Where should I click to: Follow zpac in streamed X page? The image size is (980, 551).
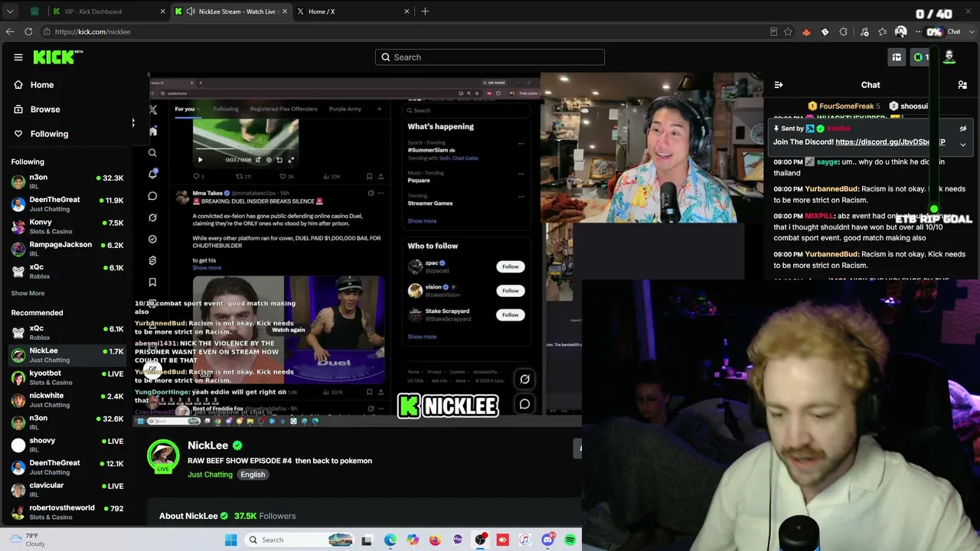[x=511, y=266]
